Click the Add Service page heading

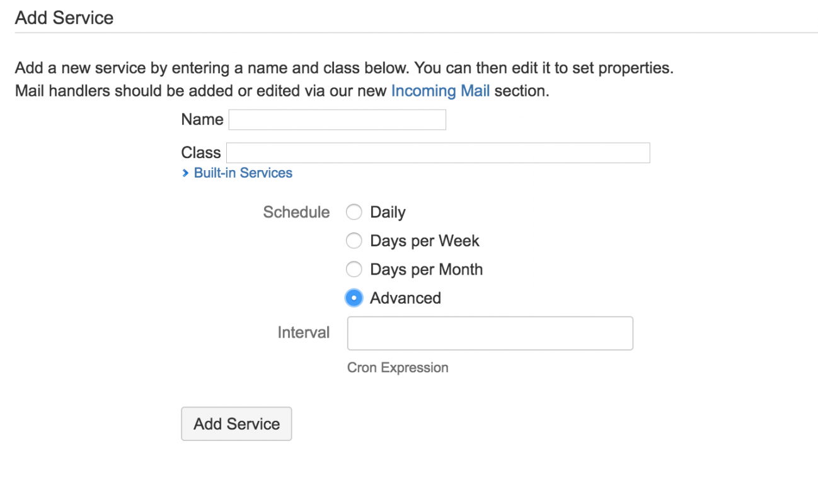pos(64,18)
